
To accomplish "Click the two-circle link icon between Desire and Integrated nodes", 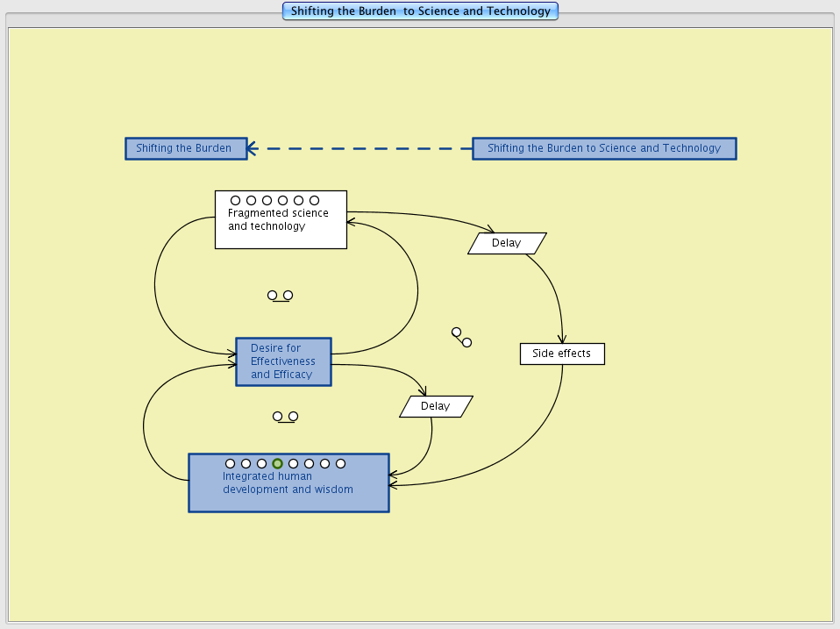I will (x=285, y=417).
